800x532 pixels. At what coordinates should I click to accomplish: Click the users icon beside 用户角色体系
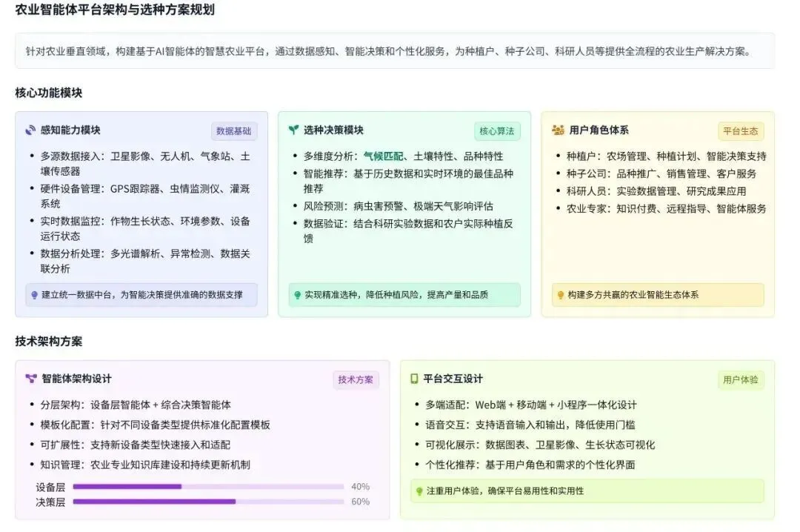[558, 130]
